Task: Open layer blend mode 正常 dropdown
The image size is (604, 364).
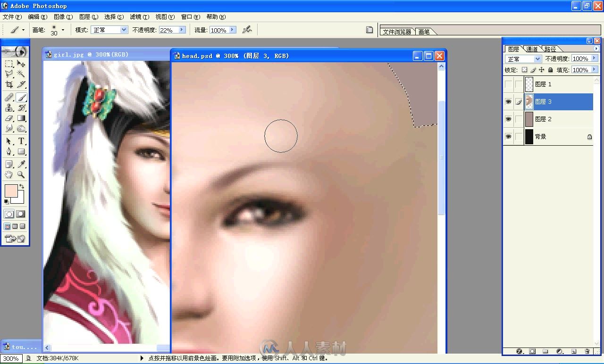Action: [537, 59]
